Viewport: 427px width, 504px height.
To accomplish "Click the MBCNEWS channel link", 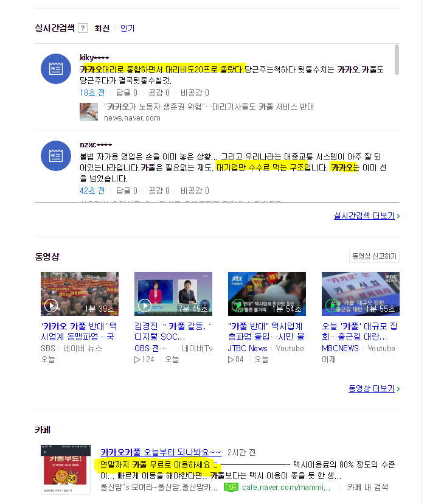I will click(340, 348).
